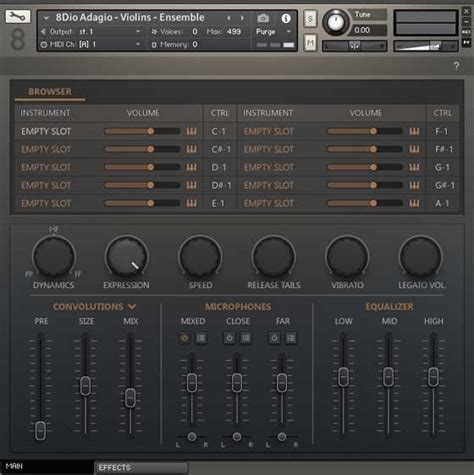474x475 pixels.
Task: Adjust volume slider for C-1 slot
Action: (142, 131)
